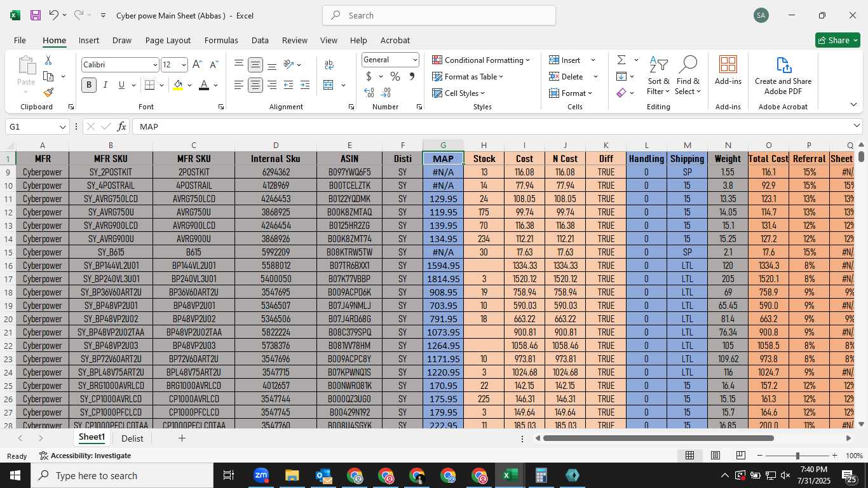Image resolution: width=868 pixels, height=488 pixels.
Task: Open the font name Calibri dropdown
Action: coord(154,65)
